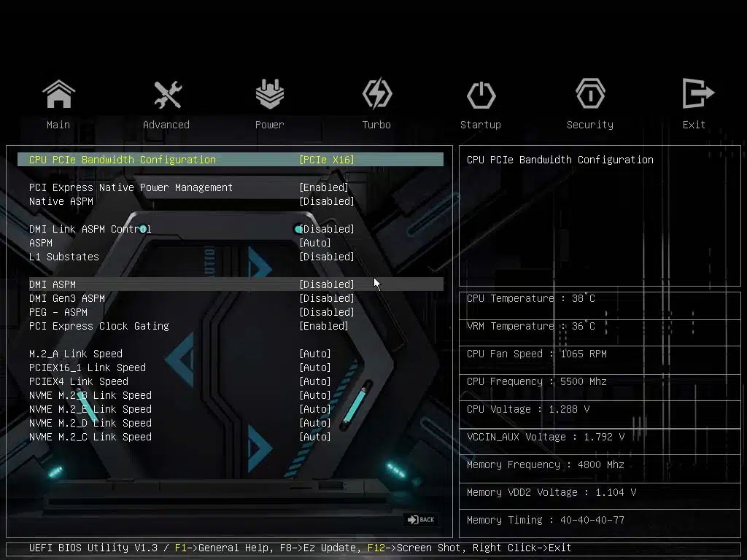This screenshot has height=560, width=747.
Task: Click the CPU Temperature : 38°C readout
Action: (531, 298)
